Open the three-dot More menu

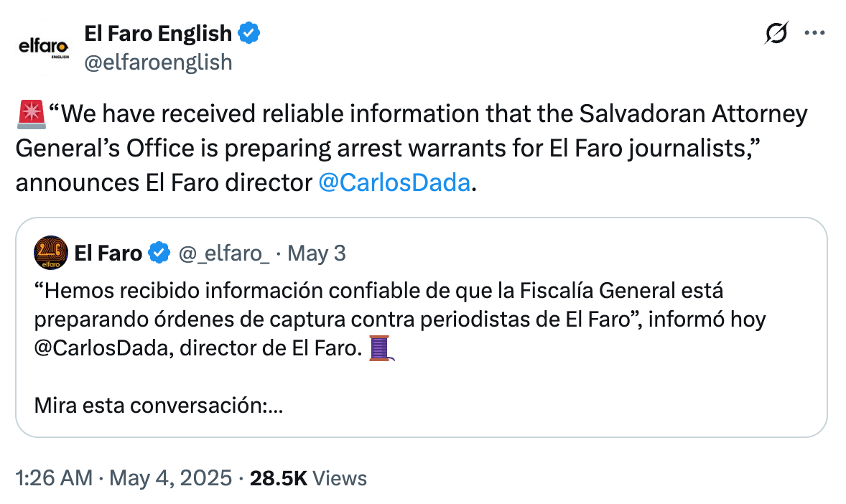[x=814, y=33]
